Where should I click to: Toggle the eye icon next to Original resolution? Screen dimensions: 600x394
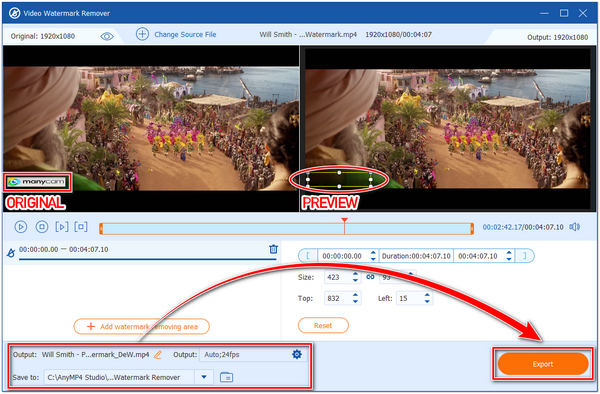(107, 36)
